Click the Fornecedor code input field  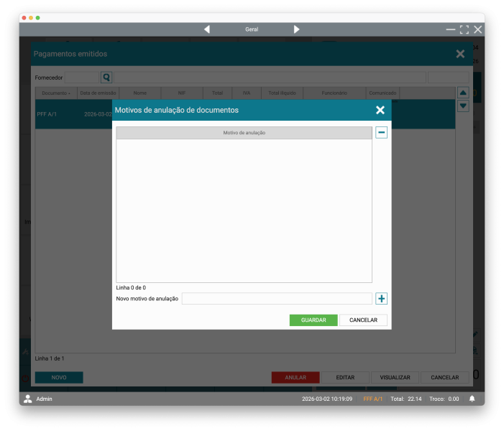(82, 77)
